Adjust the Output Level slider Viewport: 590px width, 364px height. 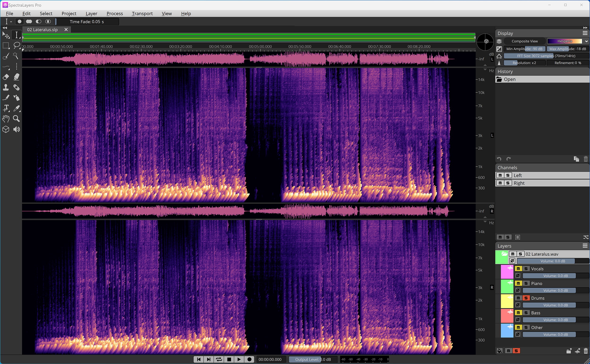tap(313, 359)
